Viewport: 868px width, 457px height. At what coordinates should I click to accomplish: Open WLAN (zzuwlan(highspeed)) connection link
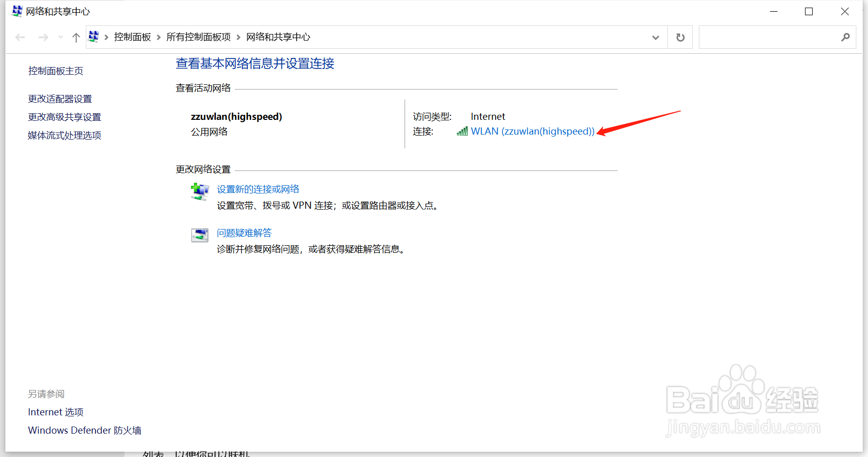click(x=532, y=131)
